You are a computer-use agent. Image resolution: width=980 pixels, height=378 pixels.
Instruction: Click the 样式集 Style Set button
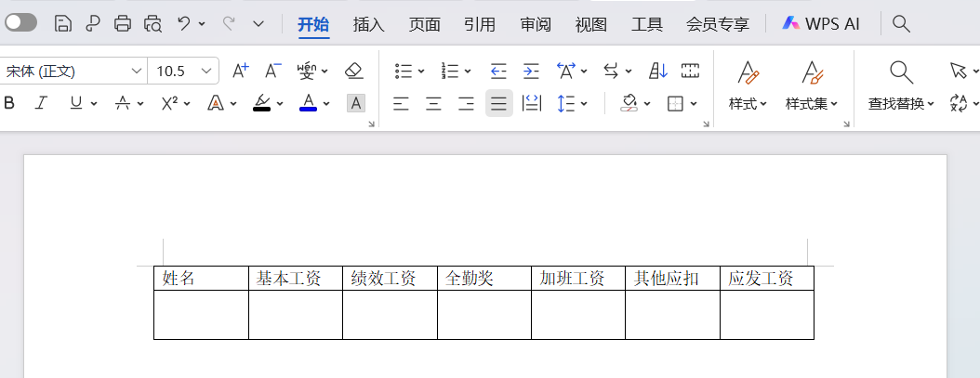pos(812,85)
